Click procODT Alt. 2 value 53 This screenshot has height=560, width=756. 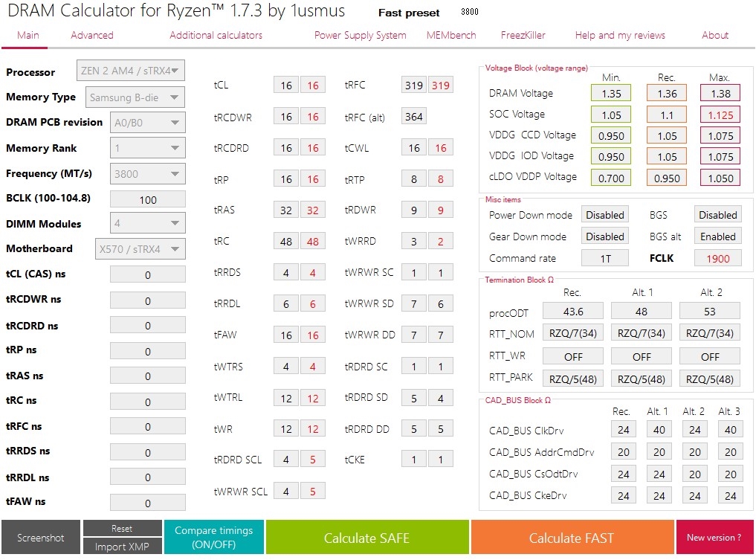pos(709,311)
